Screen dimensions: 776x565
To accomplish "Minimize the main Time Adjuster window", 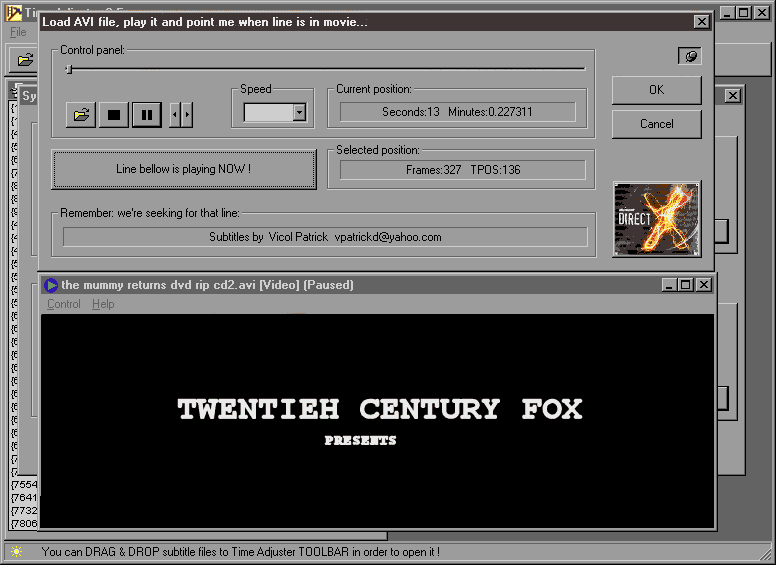I will 726,13.
